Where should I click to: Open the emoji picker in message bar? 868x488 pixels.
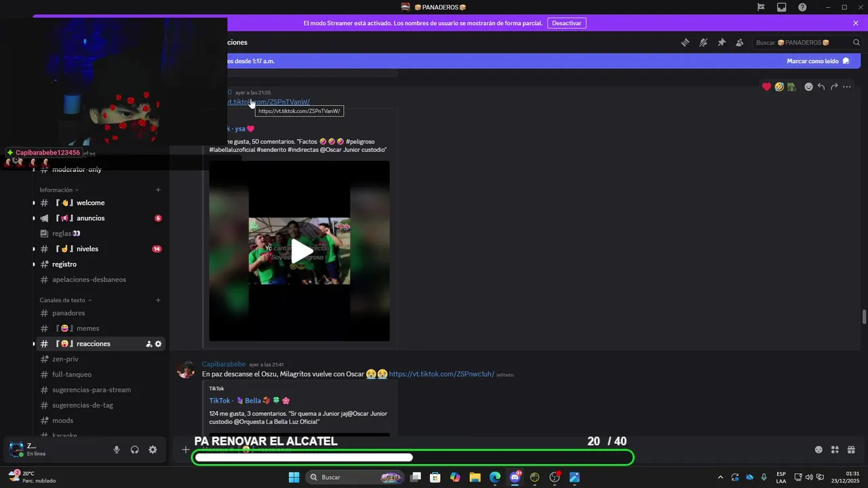[818, 449]
